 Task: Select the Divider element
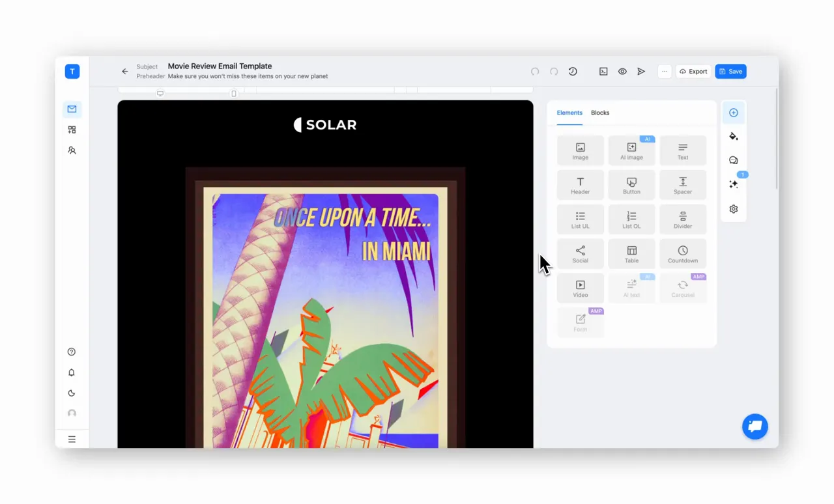(683, 219)
